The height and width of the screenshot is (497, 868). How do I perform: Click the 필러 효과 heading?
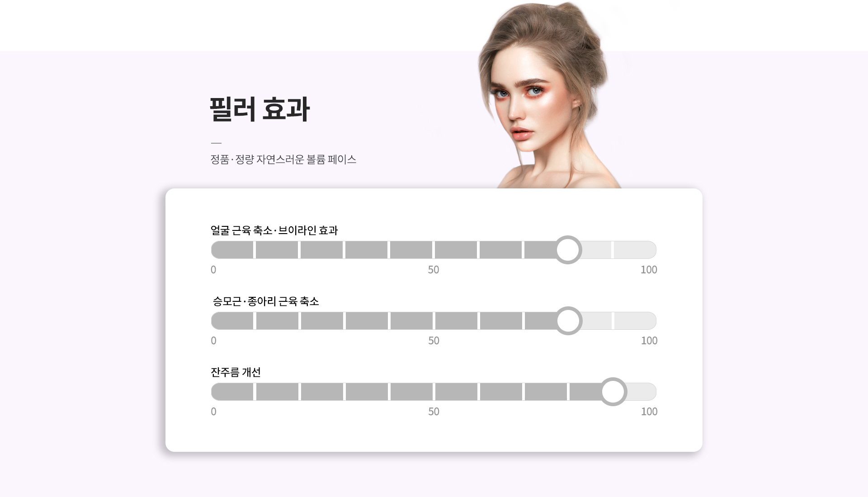[x=260, y=109]
